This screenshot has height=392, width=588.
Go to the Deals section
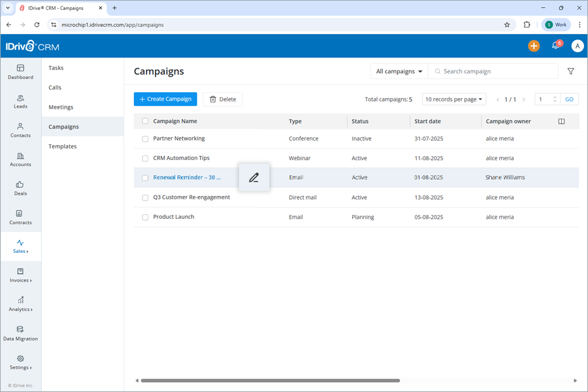point(20,188)
